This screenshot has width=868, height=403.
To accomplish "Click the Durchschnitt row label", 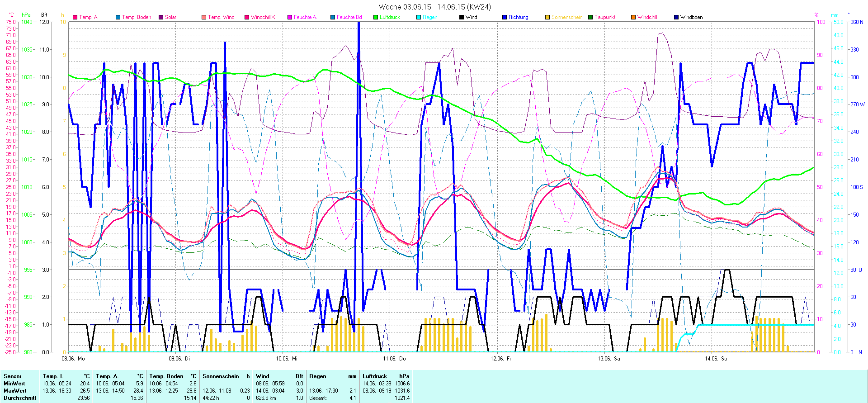I will 20,398.
